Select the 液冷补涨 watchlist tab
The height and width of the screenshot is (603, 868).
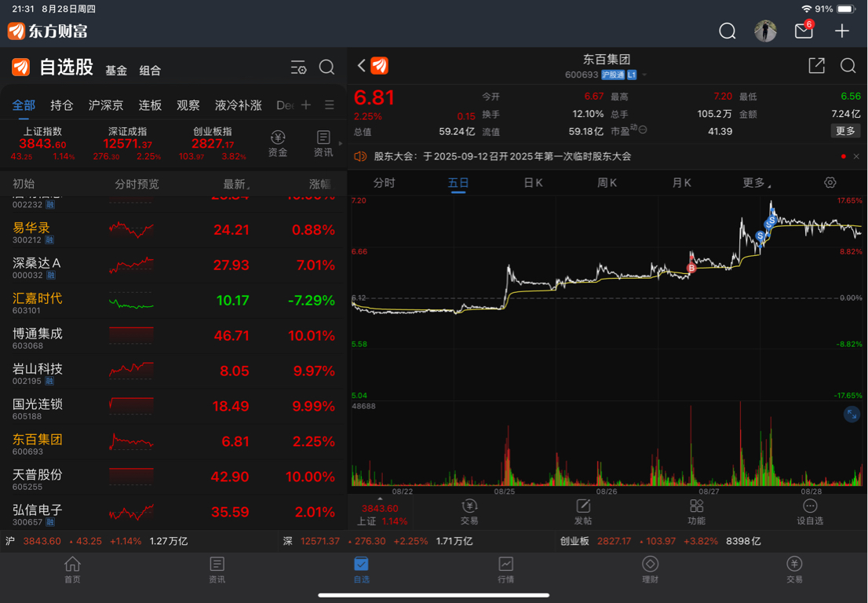pos(238,105)
